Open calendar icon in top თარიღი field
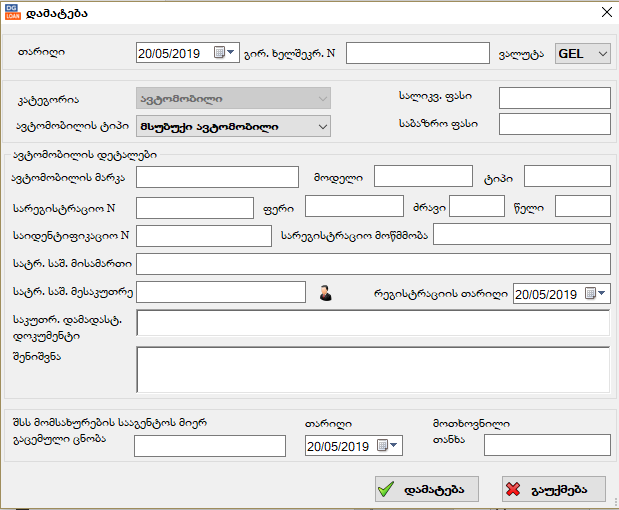The height and width of the screenshot is (510, 619). click(x=219, y=53)
